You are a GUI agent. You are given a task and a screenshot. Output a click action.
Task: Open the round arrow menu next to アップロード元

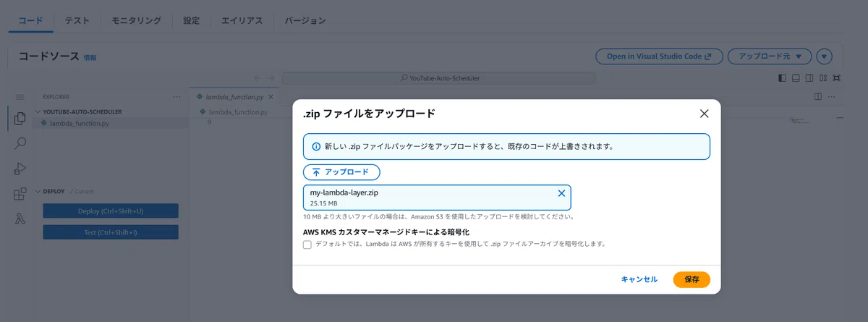(825, 56)
